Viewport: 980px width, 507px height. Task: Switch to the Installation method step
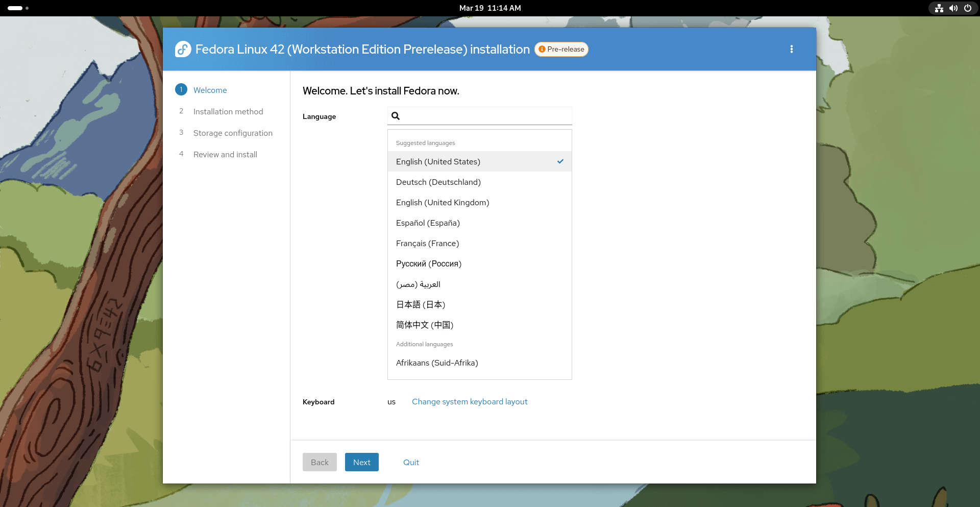point(228,111)
